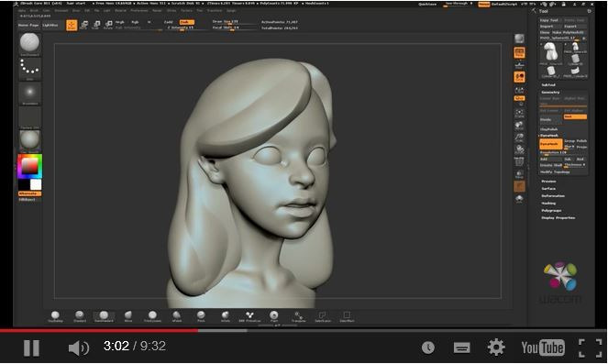Open the Zplugin menu
The width and height of the screenshot is (608, 364).
pyautogui.click(x=231, y=10)
